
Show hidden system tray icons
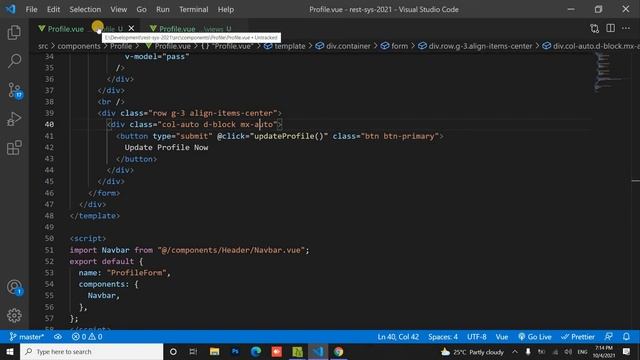point(515,352)
